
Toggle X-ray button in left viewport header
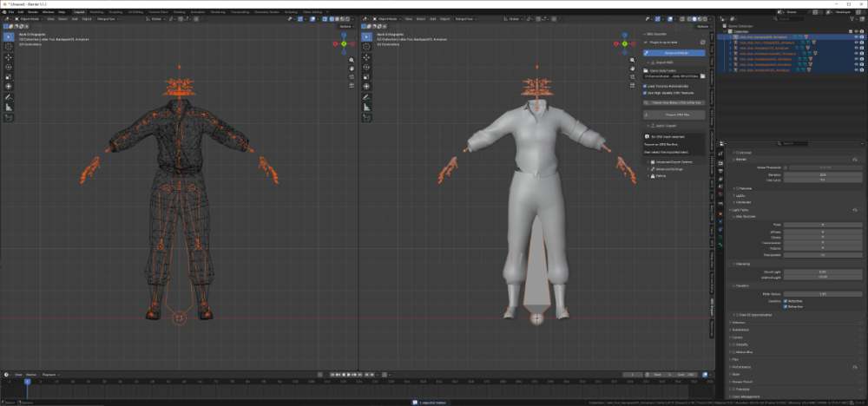(325, 19)
